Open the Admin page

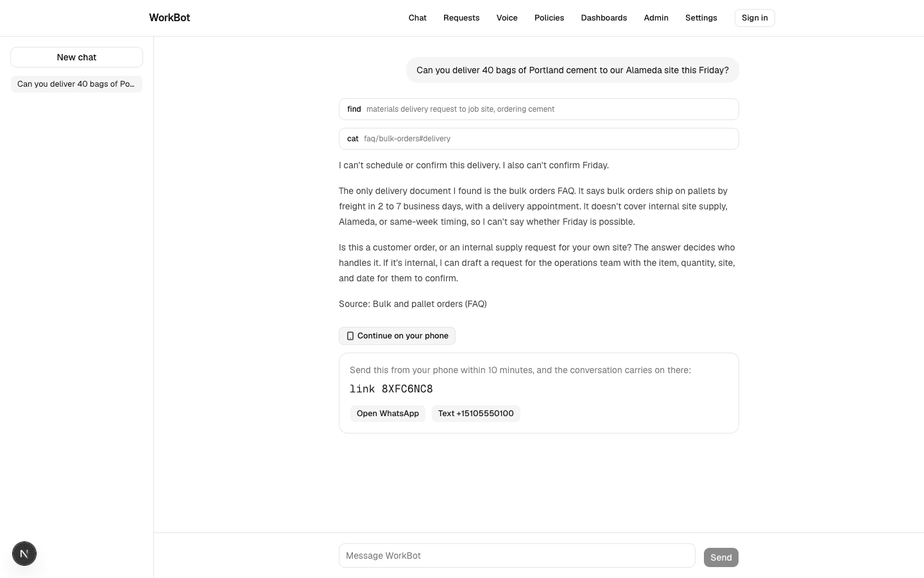coord(656,18)
